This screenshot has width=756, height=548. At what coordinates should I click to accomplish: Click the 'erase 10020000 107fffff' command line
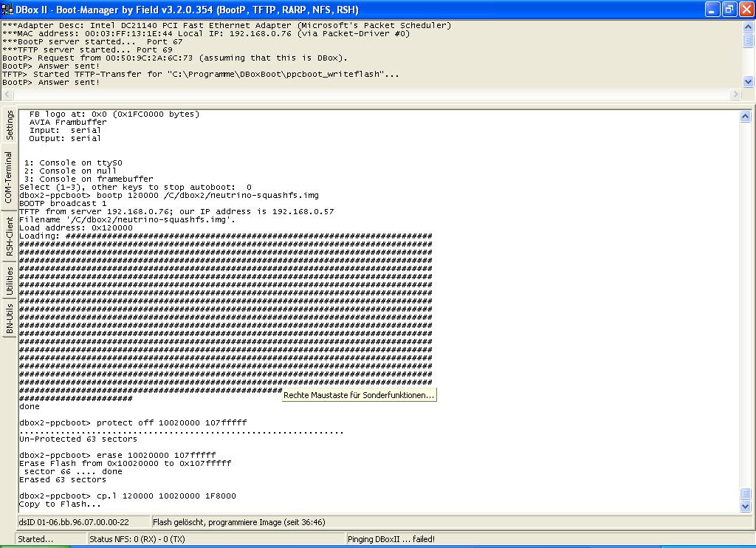click(x=117, y=455)
